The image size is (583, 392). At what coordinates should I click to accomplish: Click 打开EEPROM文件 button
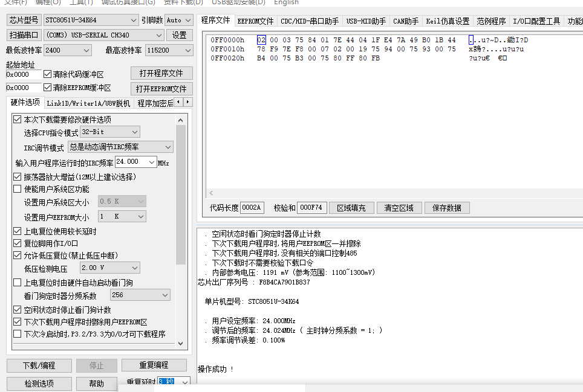click(161, 89)
